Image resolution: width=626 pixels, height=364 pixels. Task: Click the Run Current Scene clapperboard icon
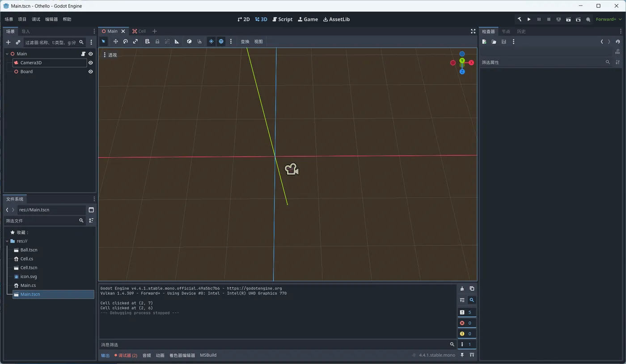click(x=568, y=19)
